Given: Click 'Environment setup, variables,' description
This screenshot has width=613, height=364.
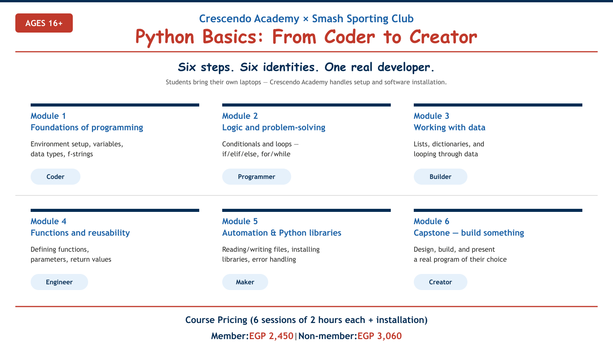Looking at the screenshot, I should click(x=77, y=144).
